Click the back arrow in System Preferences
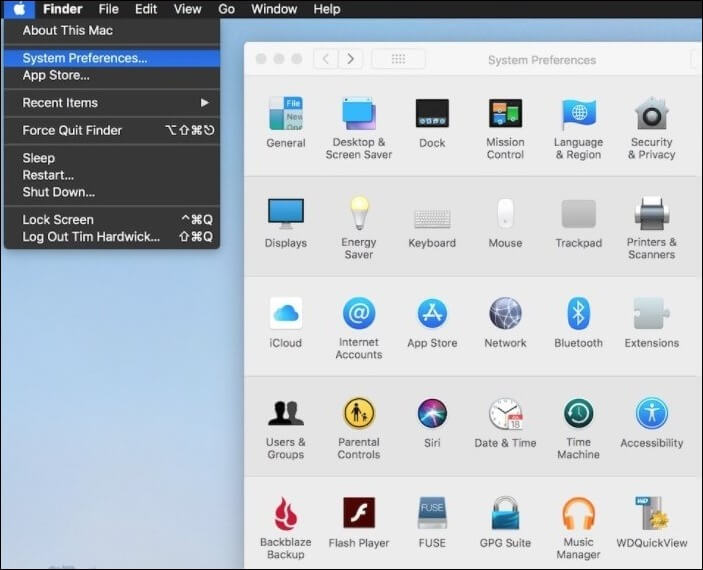Screen dimensions: 703x570 [325, 59]
